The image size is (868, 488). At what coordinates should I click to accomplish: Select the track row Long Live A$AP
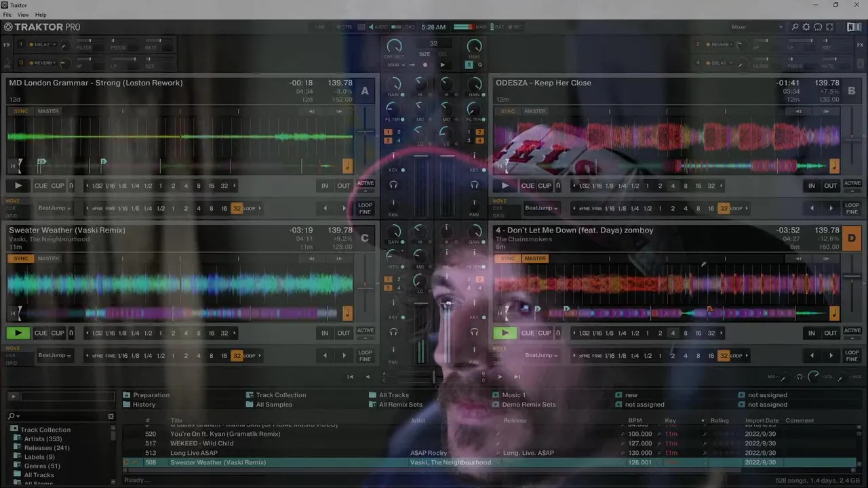click(x=490, y=453)
